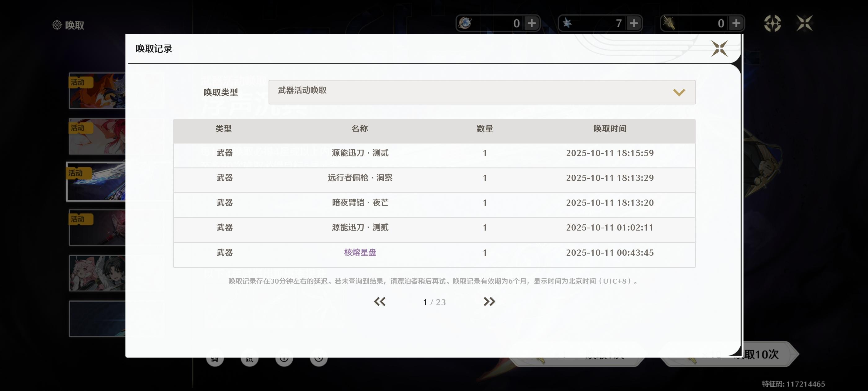This screenshot has height=391, width=868.
Task: Click the gold dropdown chevron arrow
Action: pos(679,92)
